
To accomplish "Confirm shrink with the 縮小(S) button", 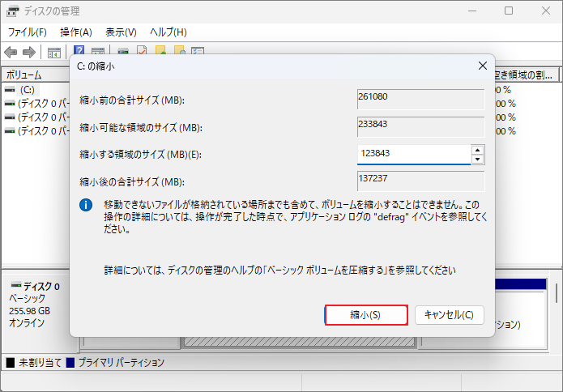I will pos(366,315).
